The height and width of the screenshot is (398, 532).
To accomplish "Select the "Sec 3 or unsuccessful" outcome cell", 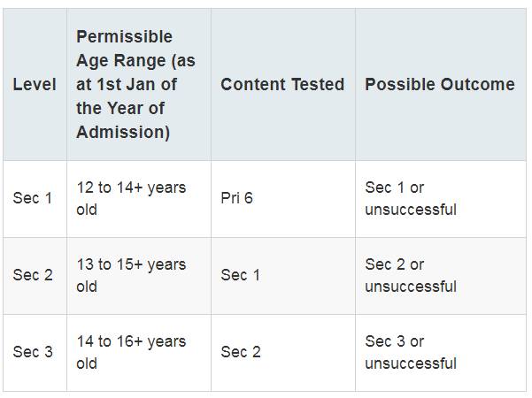I will coord(411,352).
